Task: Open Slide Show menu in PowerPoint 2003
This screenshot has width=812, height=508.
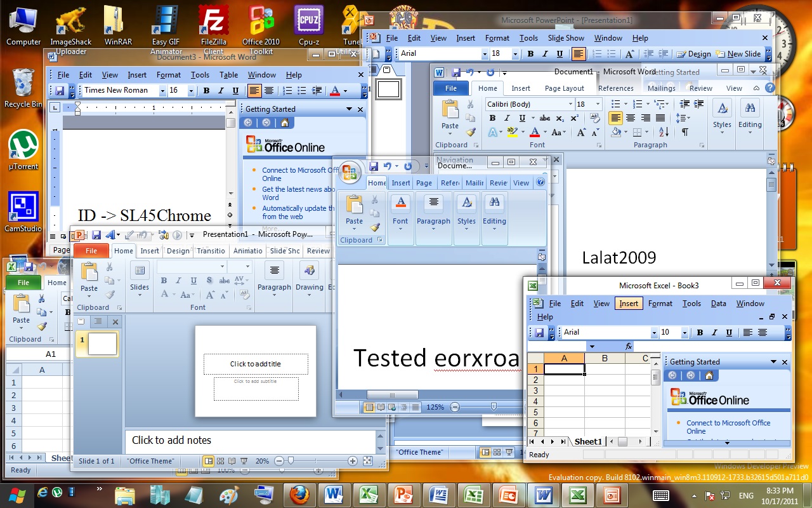Action: pyautogui.click(x=566, y=38)
